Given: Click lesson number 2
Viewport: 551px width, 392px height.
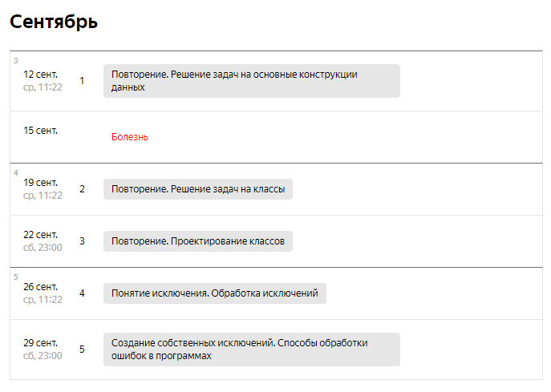Looking at the screenshot, I should [x=82, y=189].
